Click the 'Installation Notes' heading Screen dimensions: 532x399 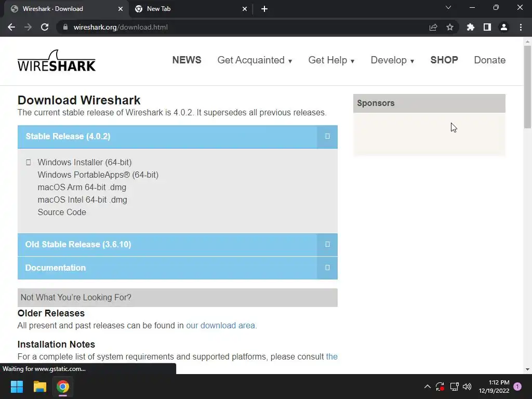click(56, 344)
